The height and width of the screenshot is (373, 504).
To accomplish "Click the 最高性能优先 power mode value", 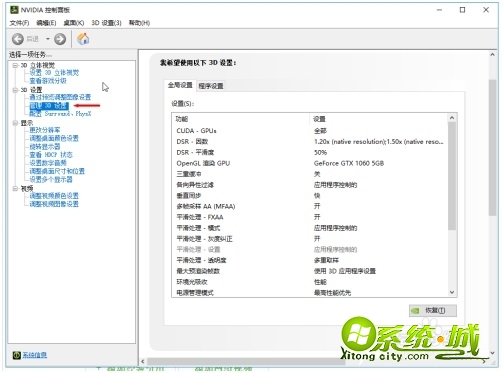I will pos(332,293).
